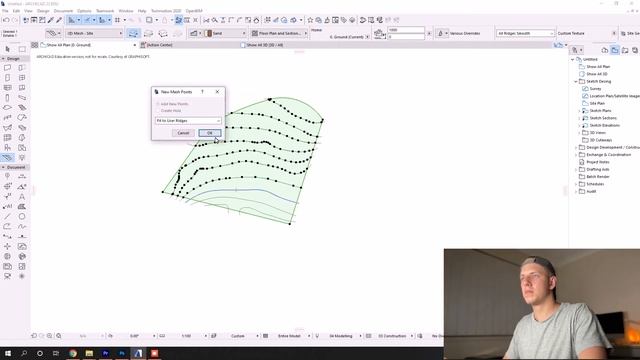Viewport: 640px width, 360px height.
Task: Select the Line tool in the Document toolbox
Action: coord(7,216)
